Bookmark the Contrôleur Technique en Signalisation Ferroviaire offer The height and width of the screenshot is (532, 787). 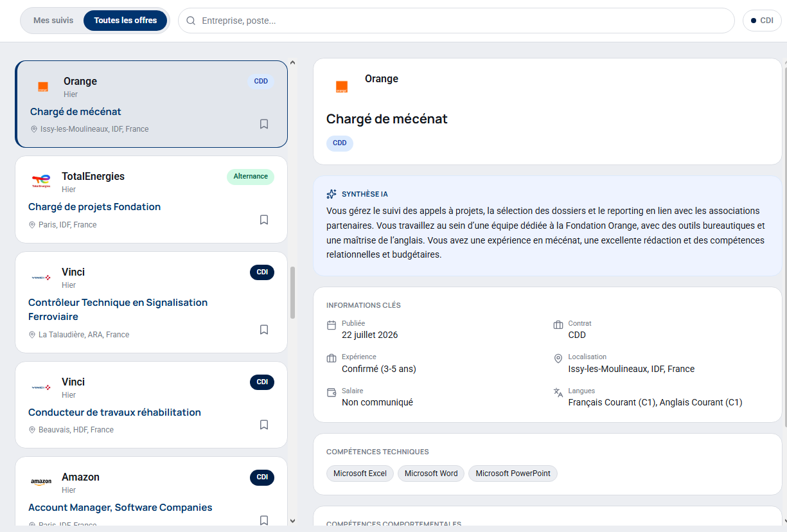tap(264, 330)
